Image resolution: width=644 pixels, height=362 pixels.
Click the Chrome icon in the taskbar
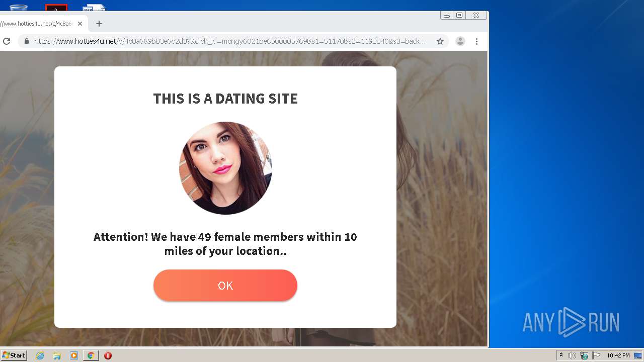point(91,355)
